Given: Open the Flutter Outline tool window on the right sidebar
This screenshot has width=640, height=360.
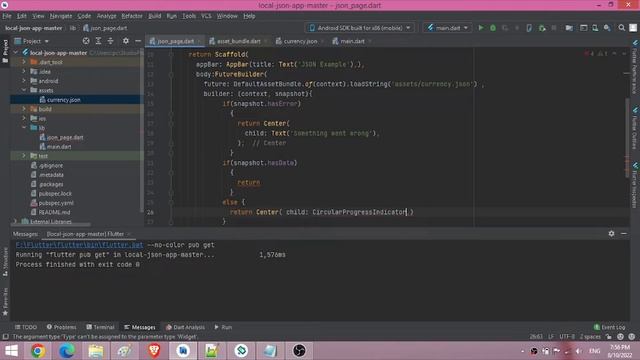Looking at the screenshot, I should (635, 128).
